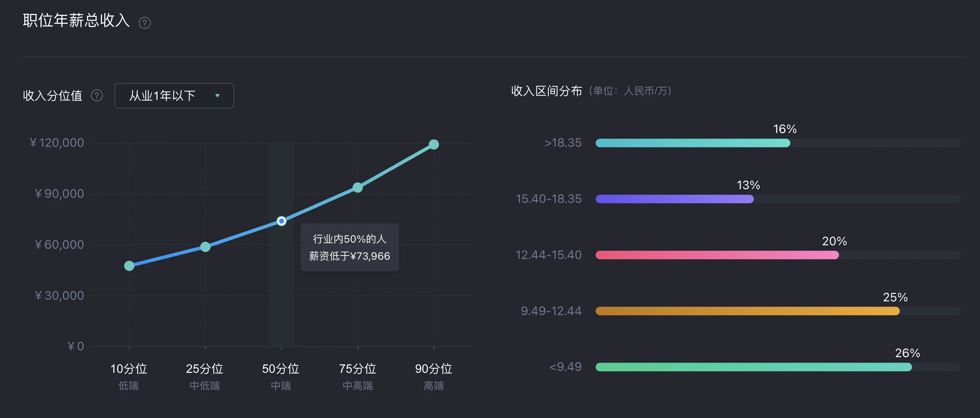Click question mark icon next to 收入分位值
The width and height of the screenshot is (980, 418).
pyautogui.click(x=97, y=95)
